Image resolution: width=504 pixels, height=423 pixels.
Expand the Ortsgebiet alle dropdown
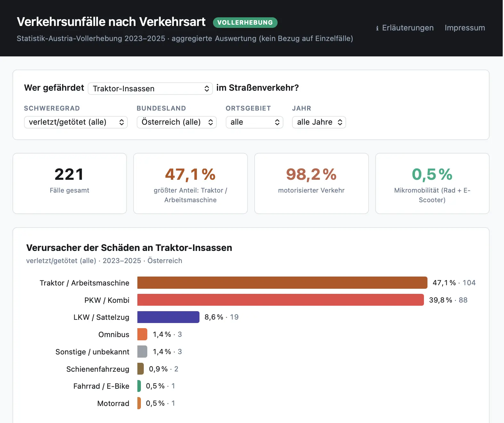click(x=255, y=122)
